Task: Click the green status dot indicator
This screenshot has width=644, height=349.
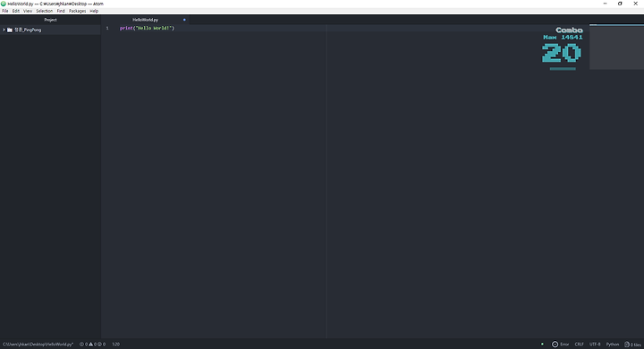Action: pos(542,344)
